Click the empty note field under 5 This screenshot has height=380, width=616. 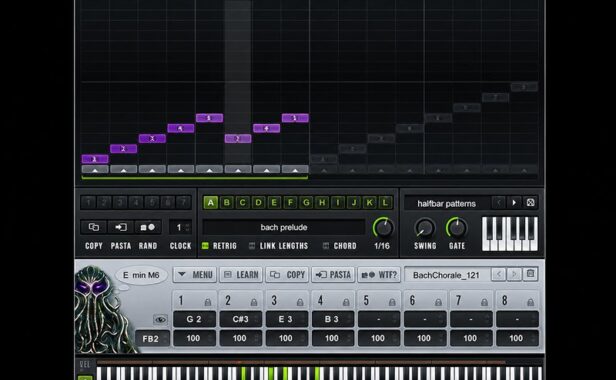tap(379, 319)
